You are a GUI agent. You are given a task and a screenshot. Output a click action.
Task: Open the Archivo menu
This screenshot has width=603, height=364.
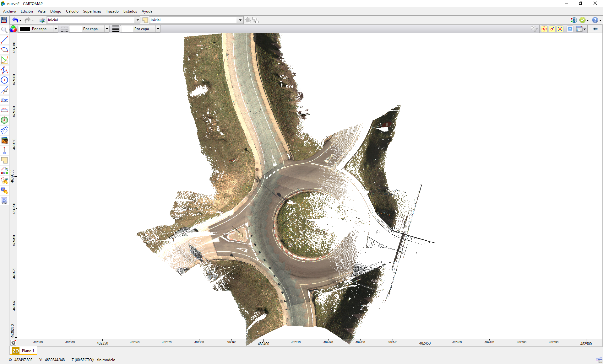pos(9,11)
